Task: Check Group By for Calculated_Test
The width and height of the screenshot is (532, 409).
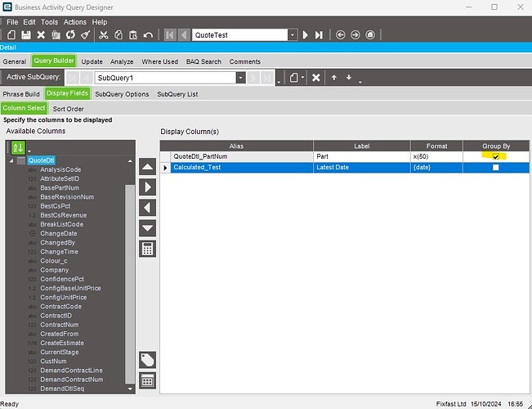Action: click(x=496, y=168)
